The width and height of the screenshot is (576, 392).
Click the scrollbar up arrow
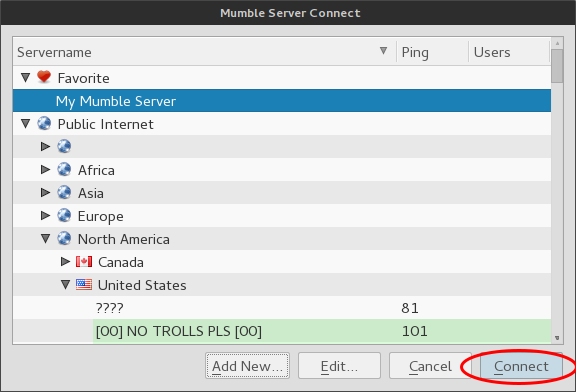tap(557, 43)
